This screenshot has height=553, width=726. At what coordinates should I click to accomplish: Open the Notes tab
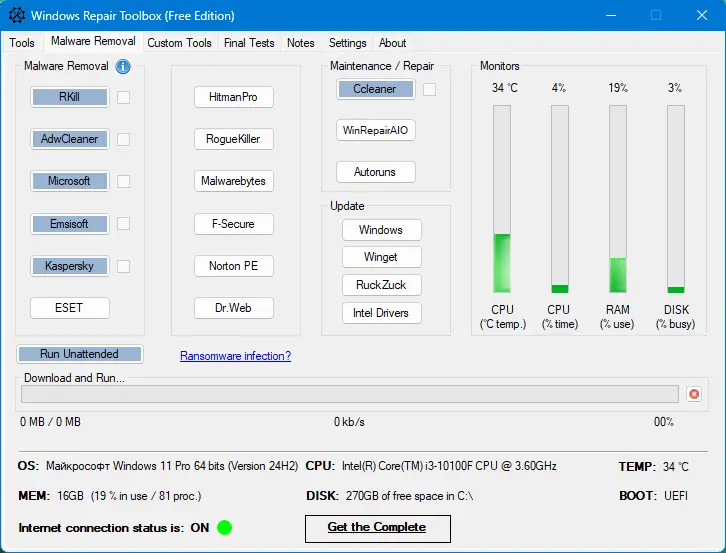click(300, 43)
